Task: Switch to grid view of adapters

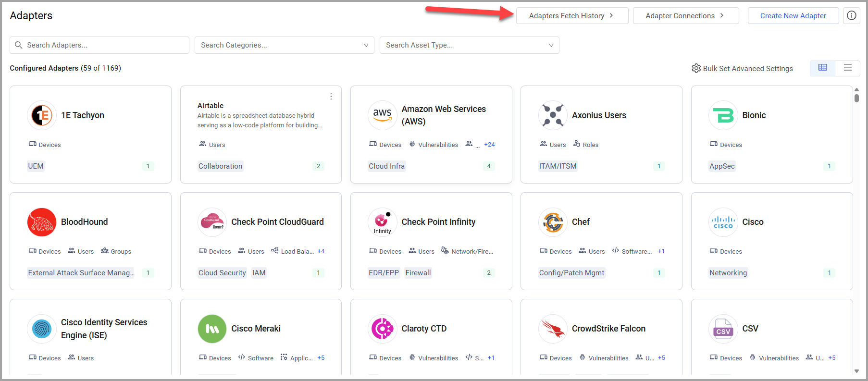Action: pos(823,68)
